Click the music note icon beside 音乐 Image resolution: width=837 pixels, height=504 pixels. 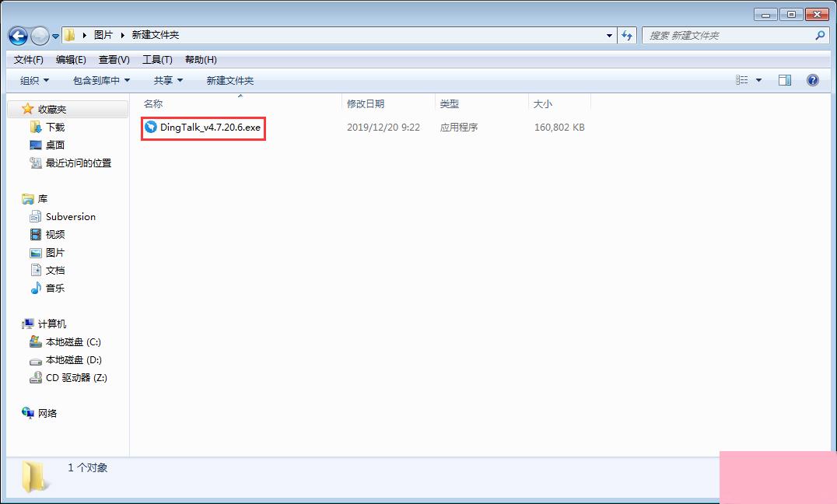click(36, 288)
